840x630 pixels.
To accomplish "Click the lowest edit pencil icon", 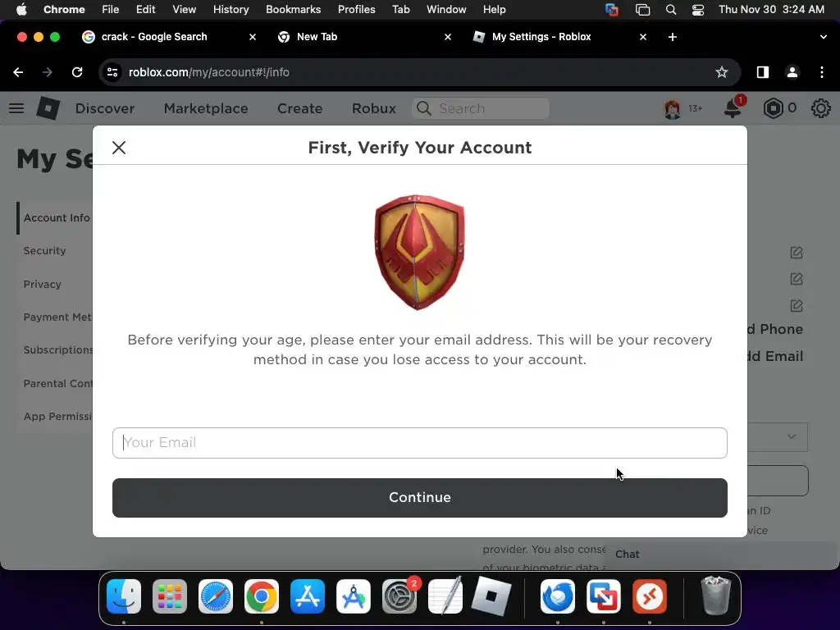I will click(x=796, y=306).
